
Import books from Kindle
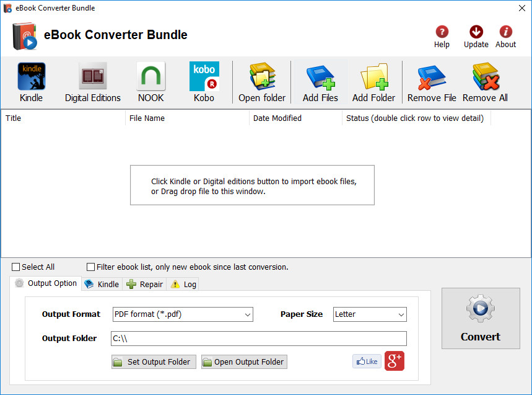point(31,82)
